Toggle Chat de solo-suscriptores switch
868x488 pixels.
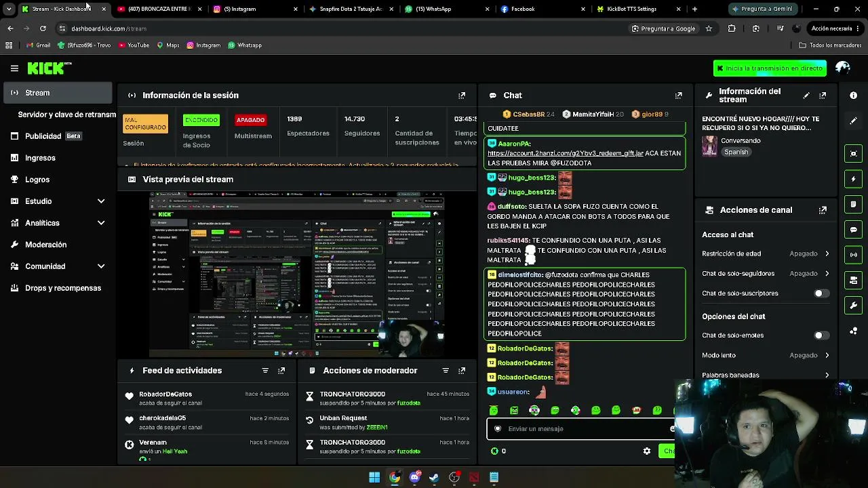tap(821, 293)
